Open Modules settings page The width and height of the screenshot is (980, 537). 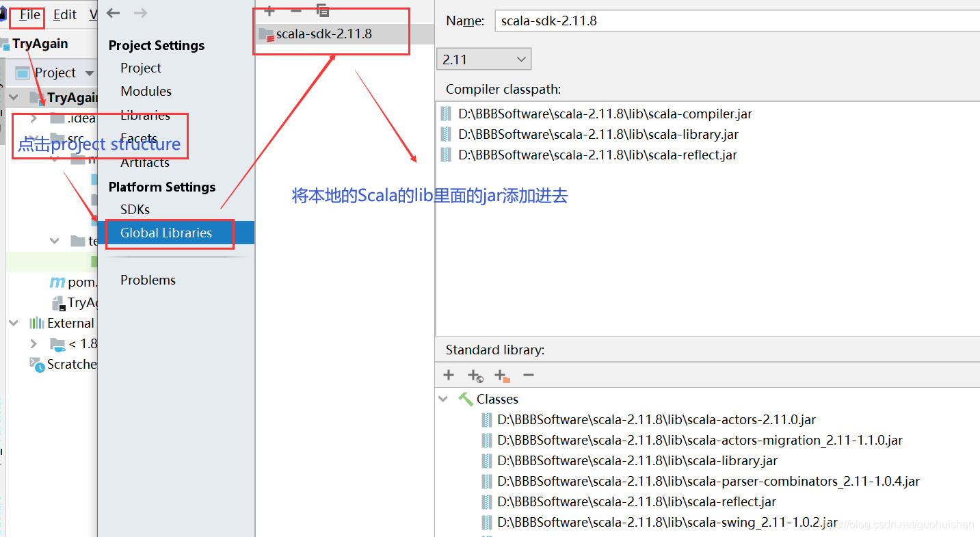click(146, 91)
